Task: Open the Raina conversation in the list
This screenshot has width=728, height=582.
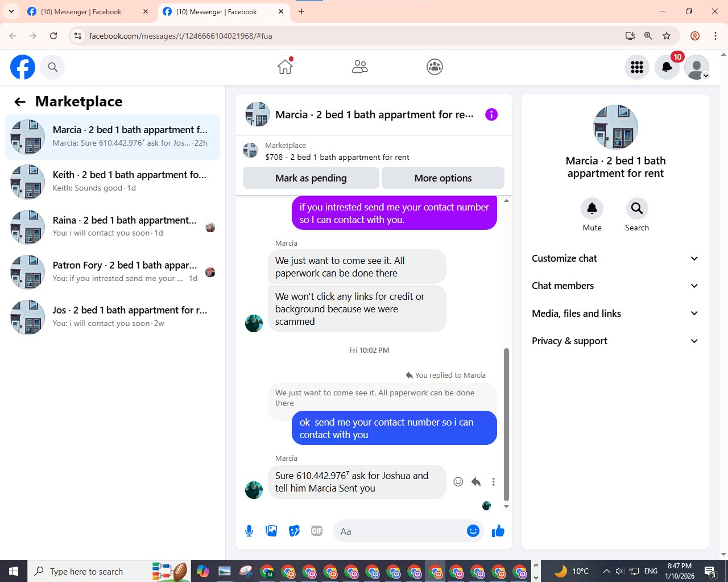Action: pos(113,226)
